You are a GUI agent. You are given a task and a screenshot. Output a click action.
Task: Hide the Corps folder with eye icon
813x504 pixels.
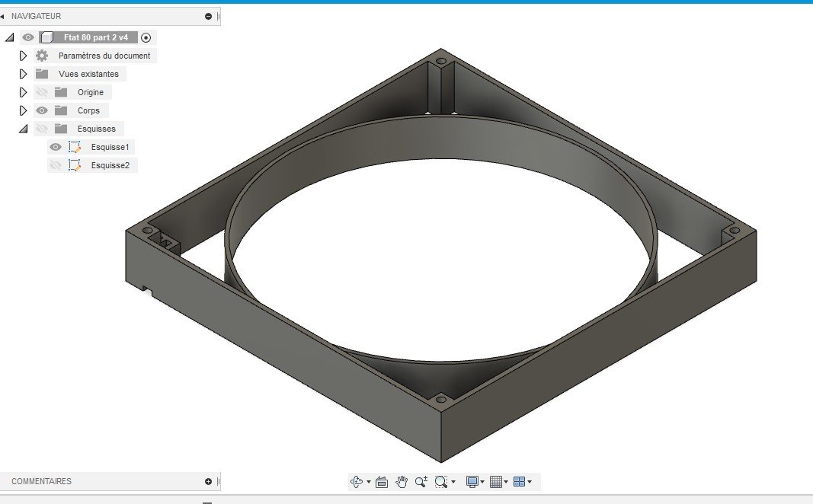[42, 110]
